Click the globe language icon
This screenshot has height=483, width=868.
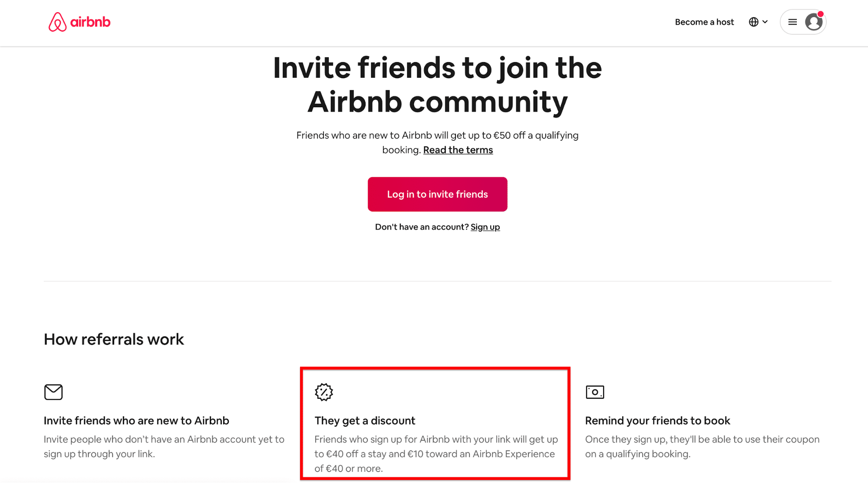click(753, 22)
